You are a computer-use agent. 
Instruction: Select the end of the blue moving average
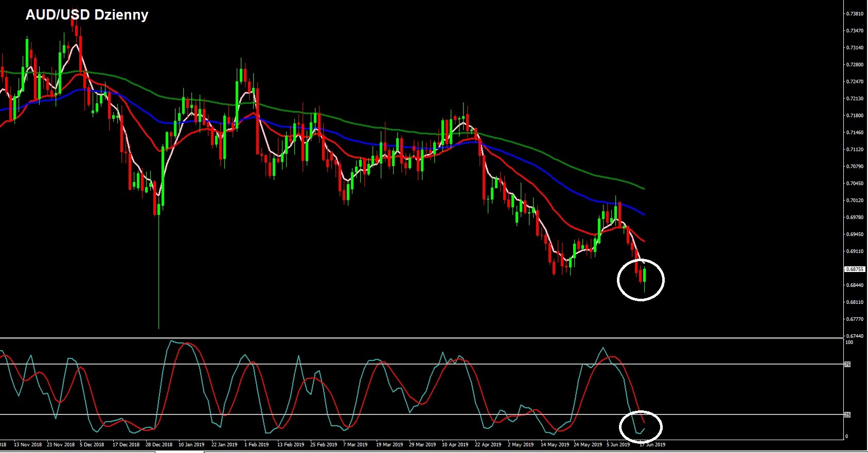(644, 214)
